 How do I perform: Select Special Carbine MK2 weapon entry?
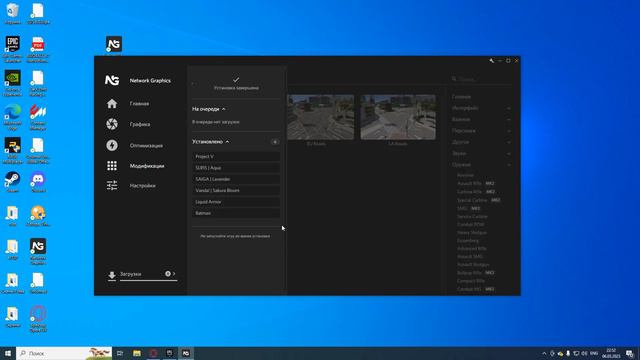pyautogui.click(x=479, y=200)
